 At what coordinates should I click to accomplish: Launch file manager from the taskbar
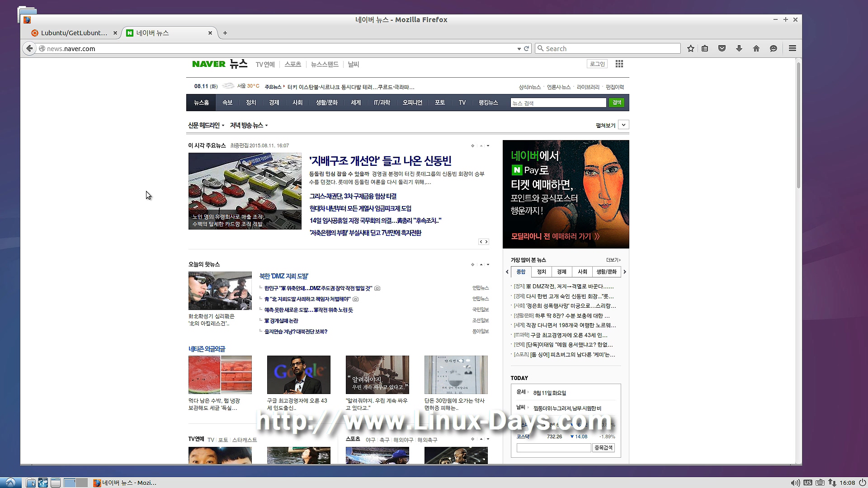[x=31, y=483]
